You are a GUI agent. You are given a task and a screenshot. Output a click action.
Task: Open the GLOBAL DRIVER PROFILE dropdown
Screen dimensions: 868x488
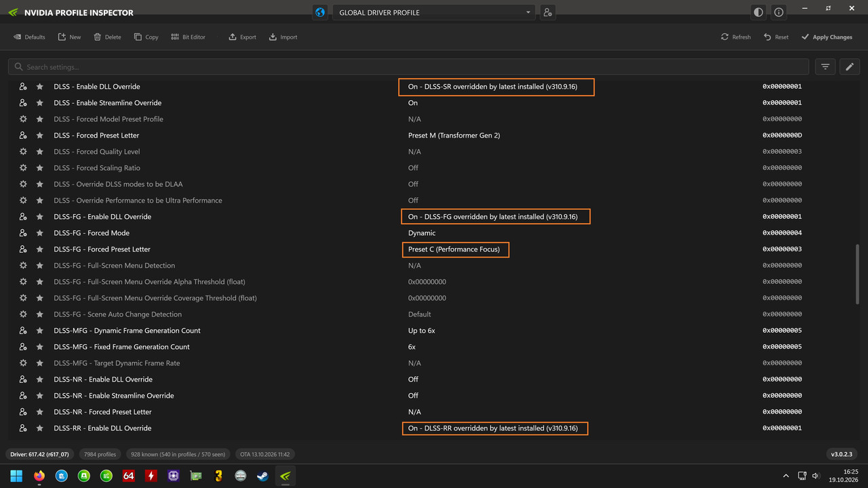(x=433, y=12)
